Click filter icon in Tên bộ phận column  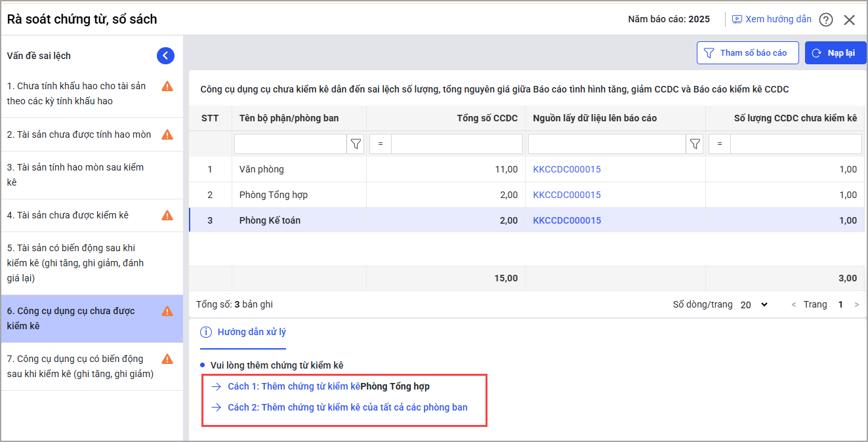tap(356, 144)
